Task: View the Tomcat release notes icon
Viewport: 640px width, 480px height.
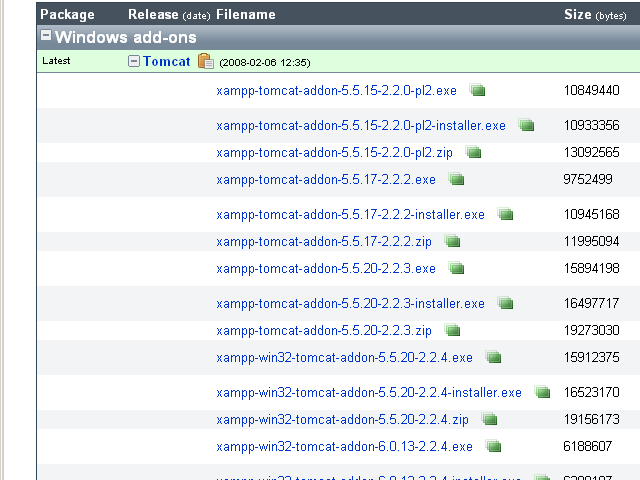Action: 206,61
